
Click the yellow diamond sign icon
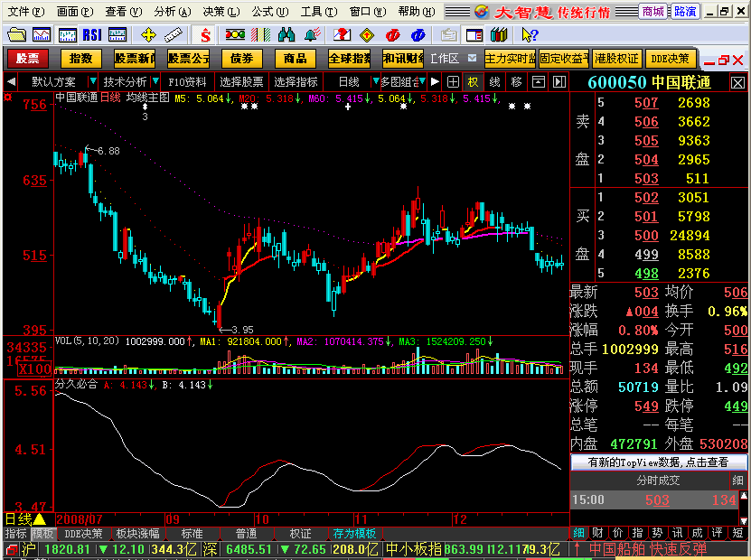coord(367,35)
